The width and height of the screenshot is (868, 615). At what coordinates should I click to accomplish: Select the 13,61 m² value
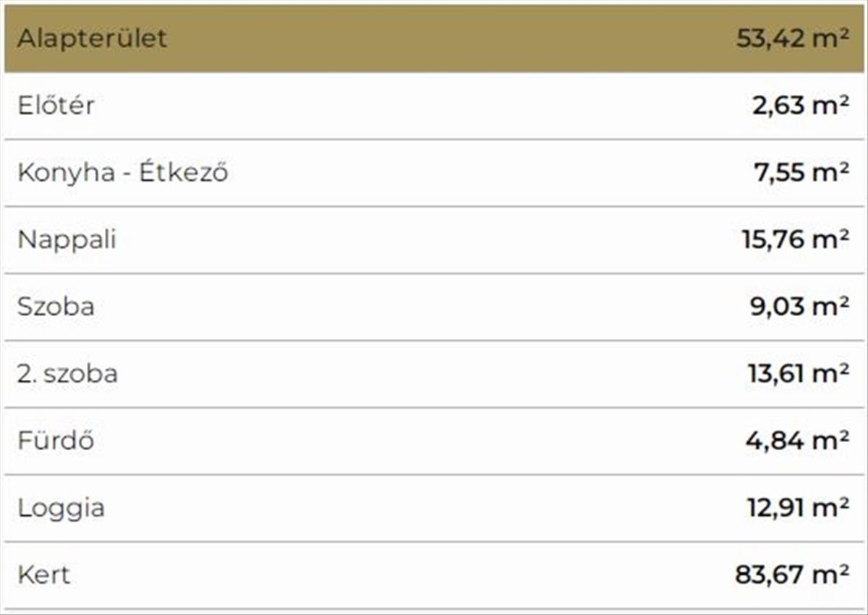click(798, 374)
